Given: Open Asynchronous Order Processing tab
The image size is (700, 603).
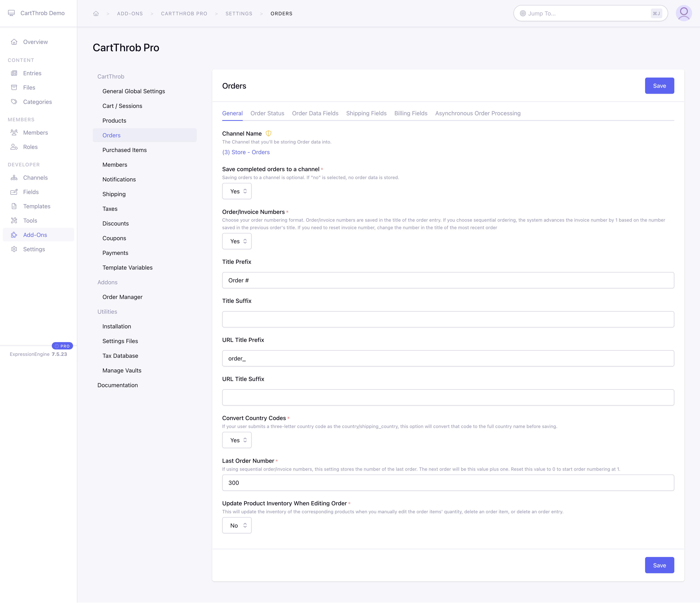Looking at the screenshot, I should point(478,113).
